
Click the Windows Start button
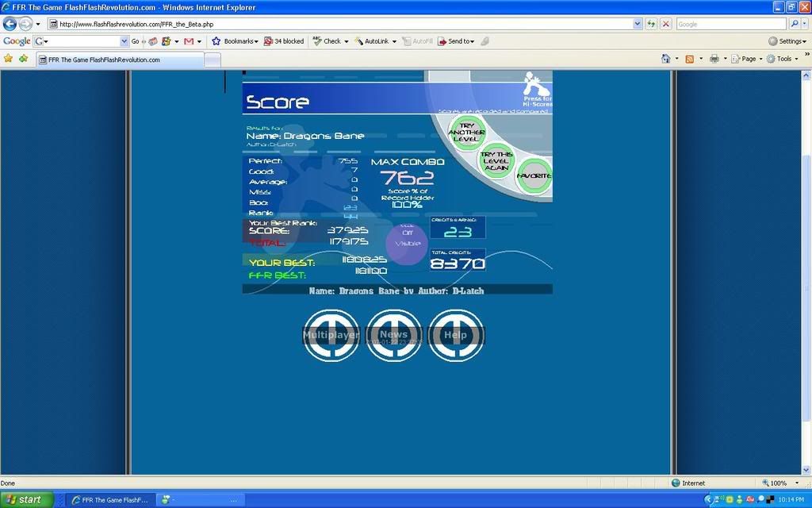(x=27, y=499)
